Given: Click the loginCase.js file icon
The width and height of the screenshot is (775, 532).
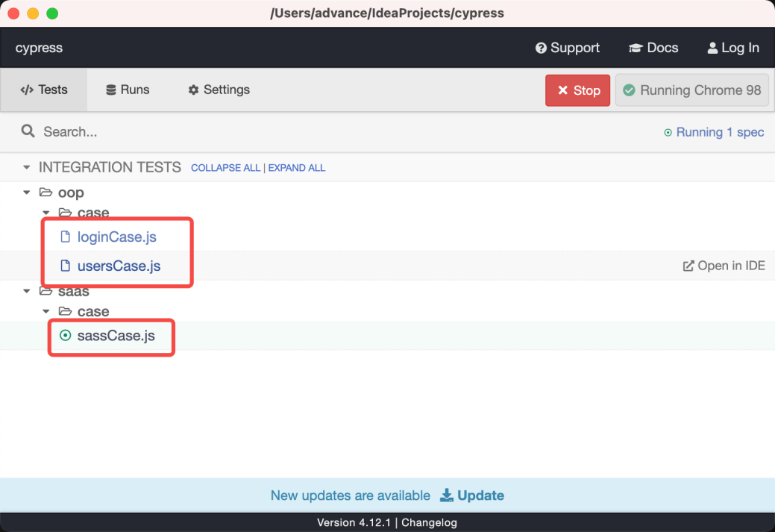Looking at the screenshot, I should (x=65, y=237).
